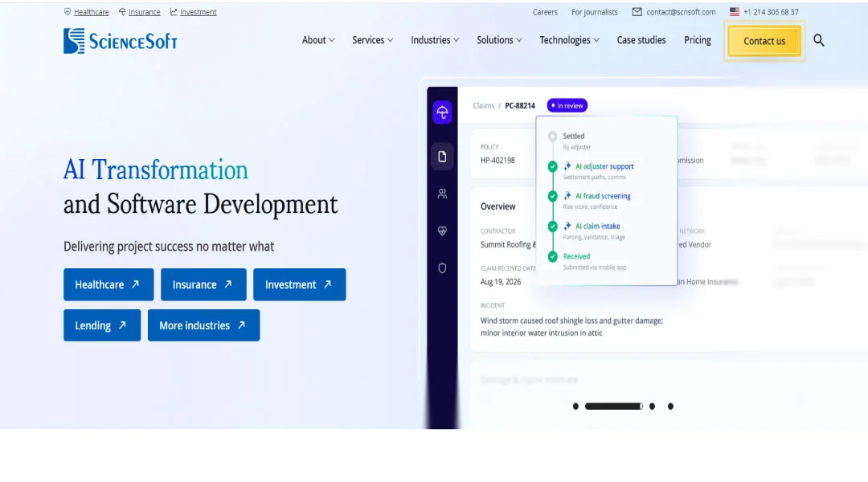
Task: Click the green check beside AI adjuster support
Action: click(552, 166)
